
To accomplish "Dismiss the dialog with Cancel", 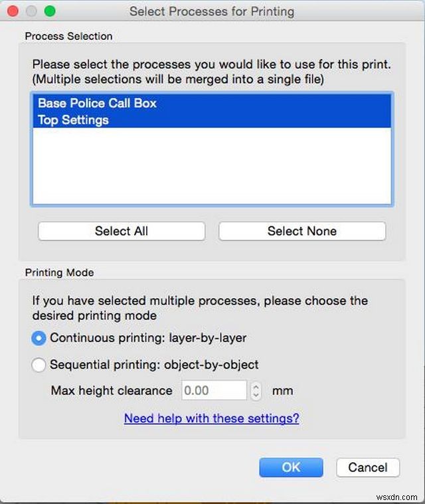I will point(367,467).
